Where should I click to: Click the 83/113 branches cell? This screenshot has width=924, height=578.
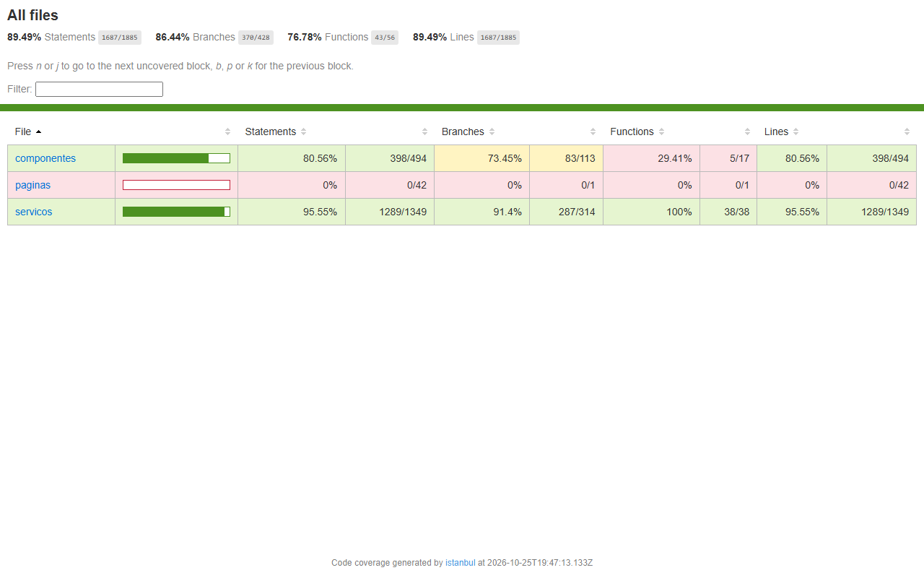coord(566,158)
